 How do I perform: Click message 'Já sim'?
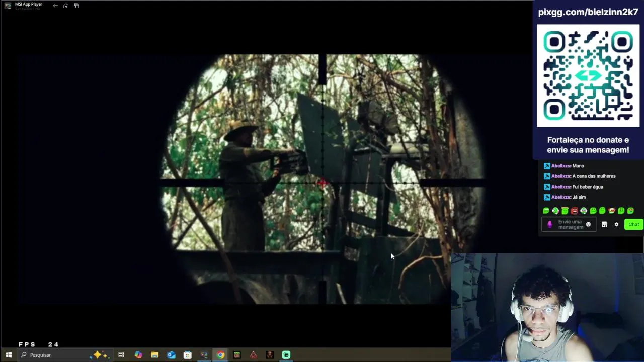click(579, 197)
